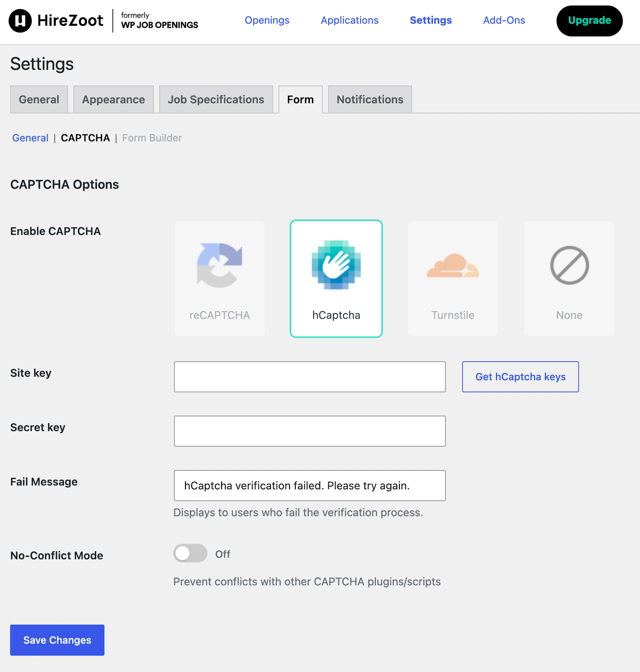Pick the Cloudflare Turnstile cloud icon
This screenshot has height=672, width=640.
point(453,266)
